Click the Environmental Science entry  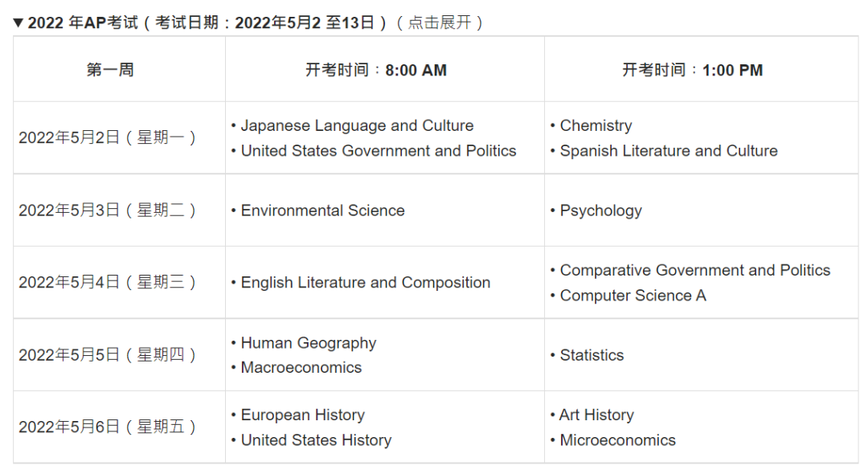tap(322, 210)
